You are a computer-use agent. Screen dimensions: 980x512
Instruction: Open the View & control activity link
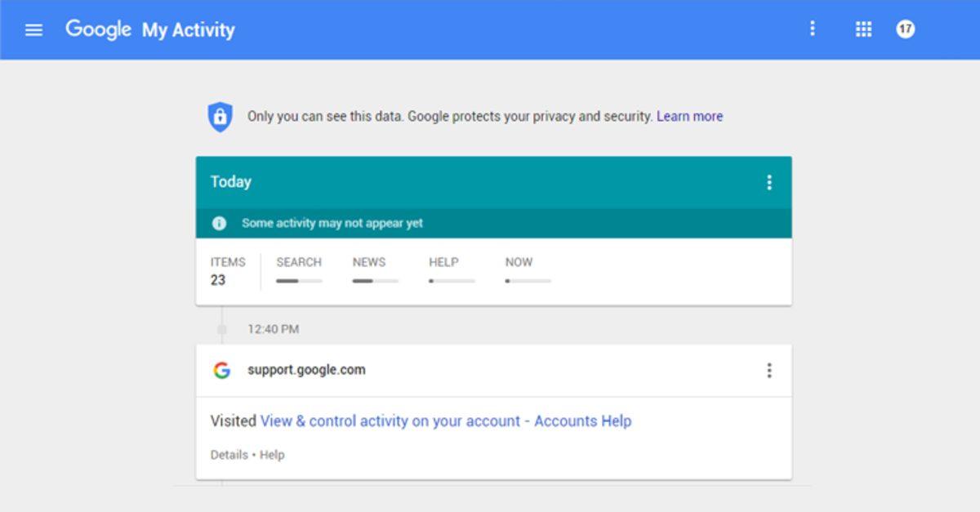point(445,421)
